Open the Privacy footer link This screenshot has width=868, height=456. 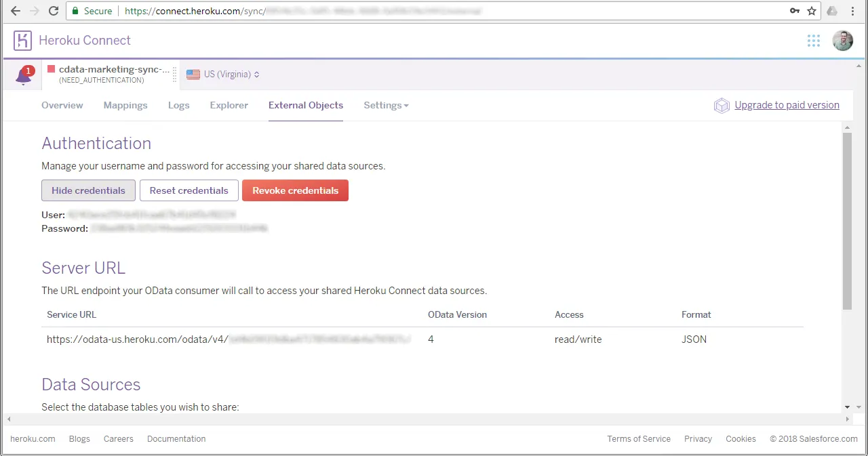[x=698, y=439]
